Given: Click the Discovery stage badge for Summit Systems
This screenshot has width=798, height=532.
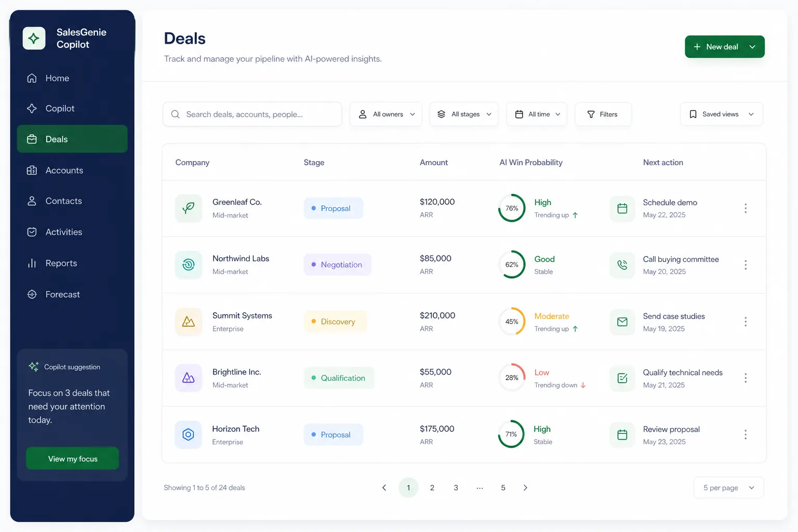Looking at the screenshot, I should click(x=336, y=322).
